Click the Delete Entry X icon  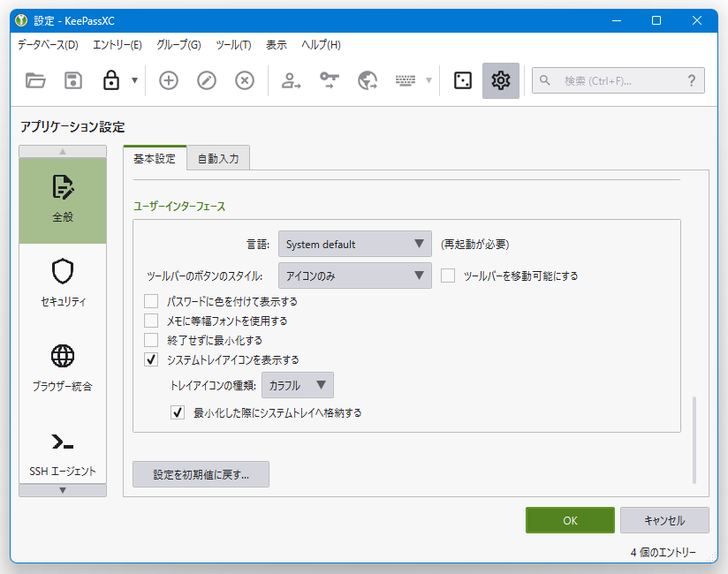point(245,80)
